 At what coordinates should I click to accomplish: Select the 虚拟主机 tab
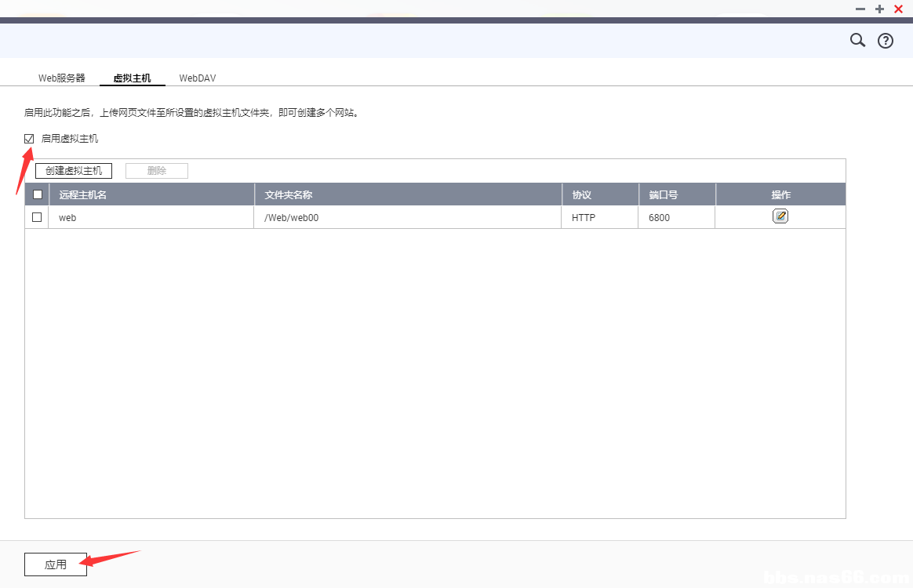[132, 78]
